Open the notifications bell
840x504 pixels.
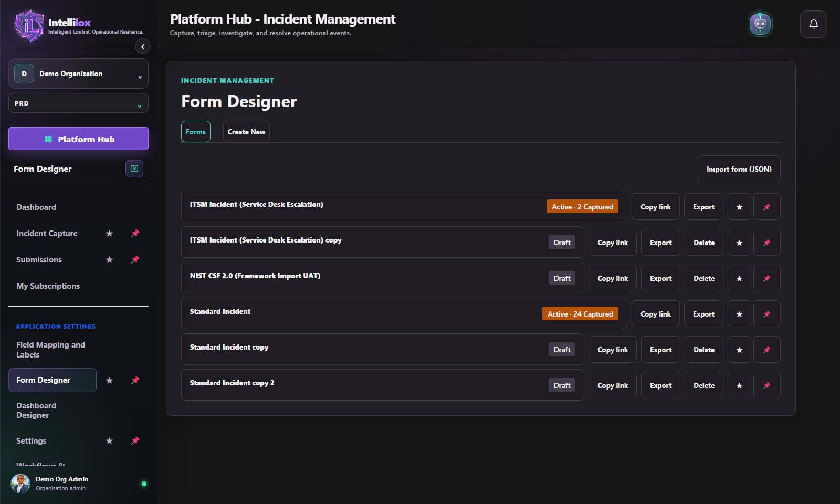[x=813, y=24]
